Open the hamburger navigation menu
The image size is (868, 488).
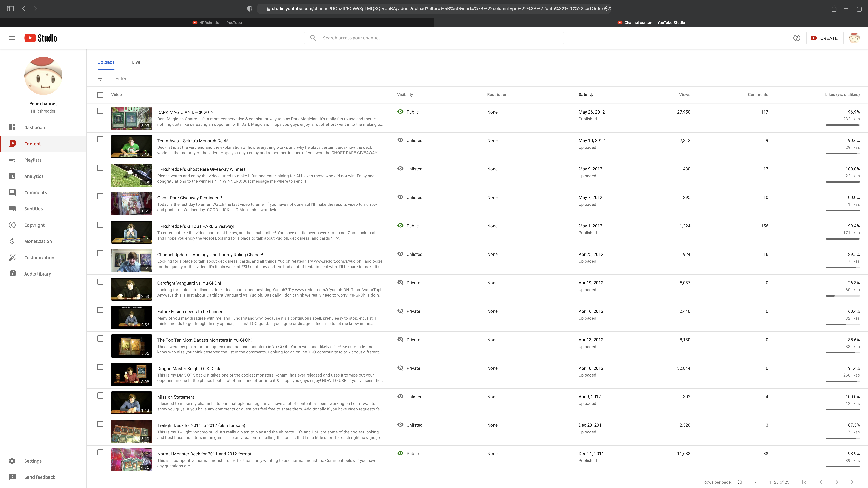point(12,38)
